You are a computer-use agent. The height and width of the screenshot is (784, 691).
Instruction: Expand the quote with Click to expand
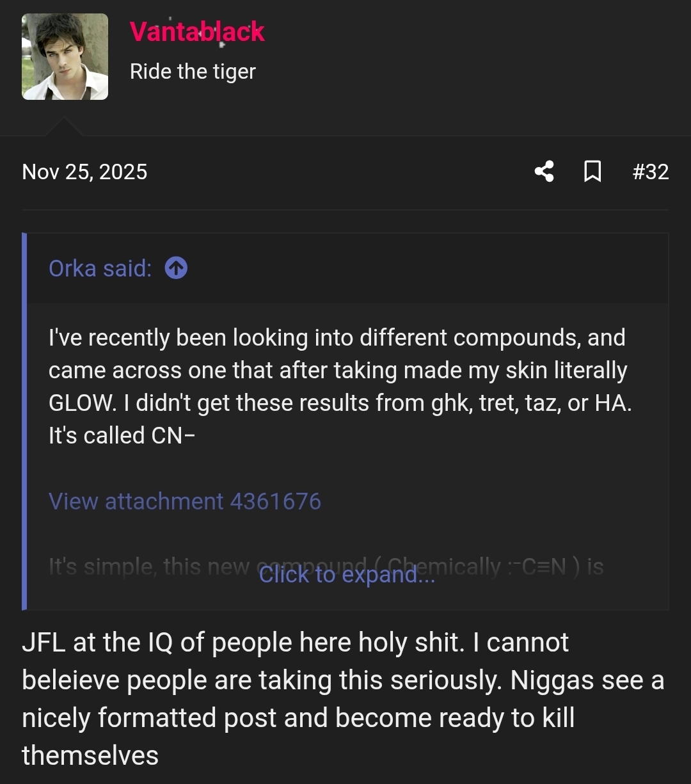tap(346, 574)
